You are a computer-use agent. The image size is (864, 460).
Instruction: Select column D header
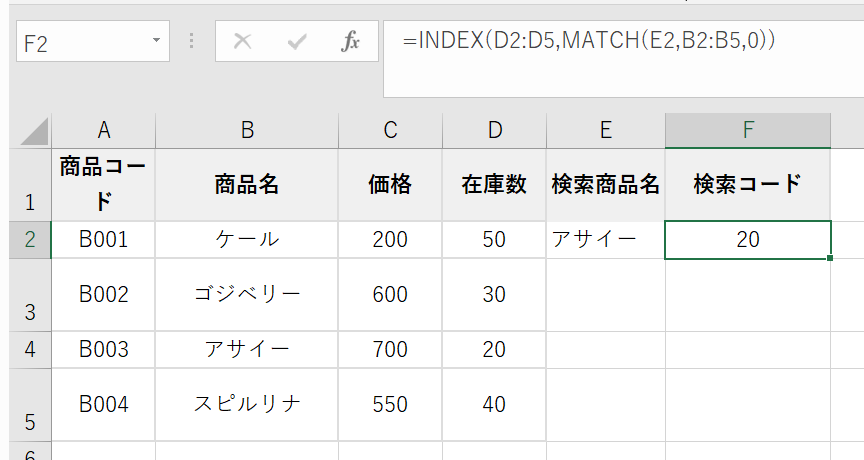point(494,131)
